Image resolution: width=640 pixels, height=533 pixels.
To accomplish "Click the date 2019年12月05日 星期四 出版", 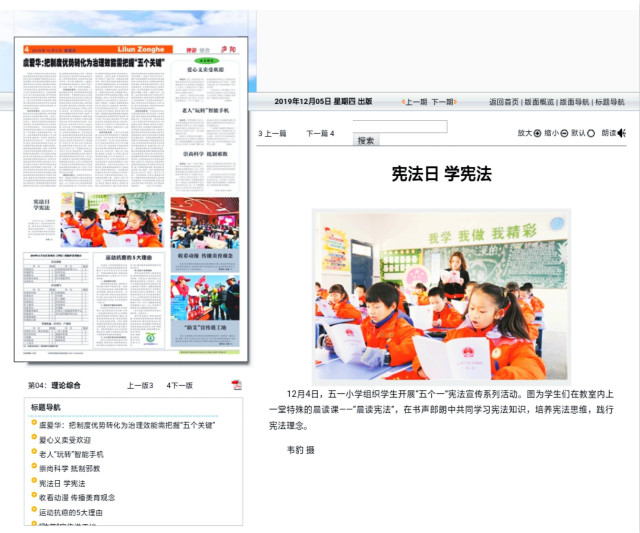I will (x=323, y=101).
